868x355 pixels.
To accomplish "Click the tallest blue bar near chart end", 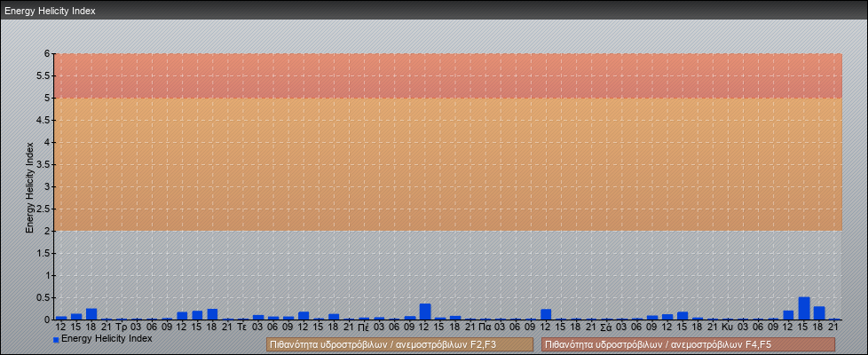I will (x=803, y=309).
